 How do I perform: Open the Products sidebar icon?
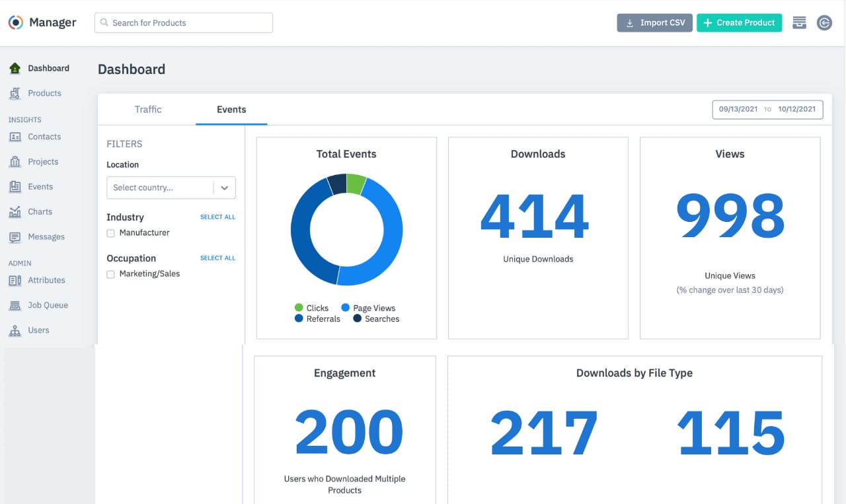click(15, 94)
